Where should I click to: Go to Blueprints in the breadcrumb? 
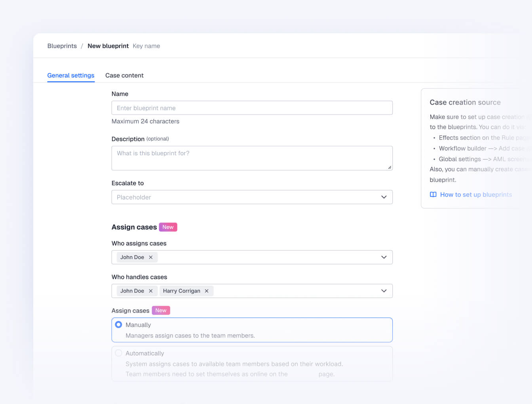[x=62, y=46]
